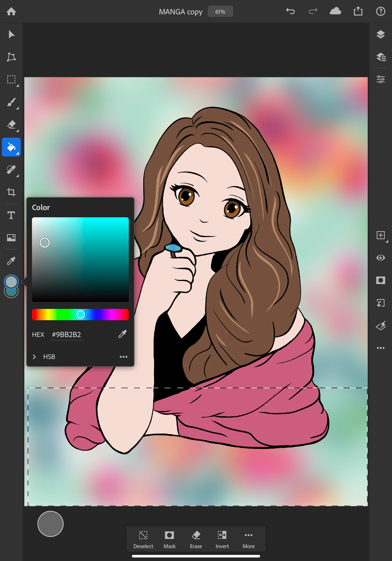Use the eyedropper in the Color panel
Image resolution: width=392 pixels, height=561 pixels.
pyautogui.click(x=122, y=334)
